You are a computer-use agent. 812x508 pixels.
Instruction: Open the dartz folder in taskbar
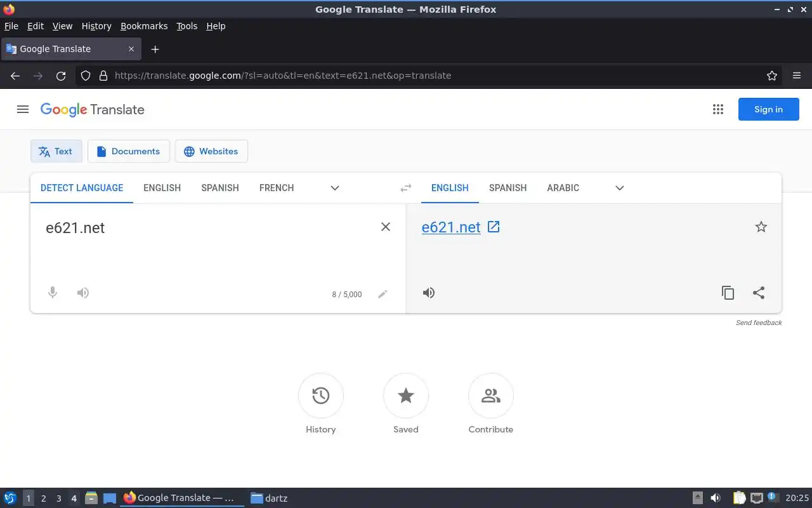[x=270, y=498]
